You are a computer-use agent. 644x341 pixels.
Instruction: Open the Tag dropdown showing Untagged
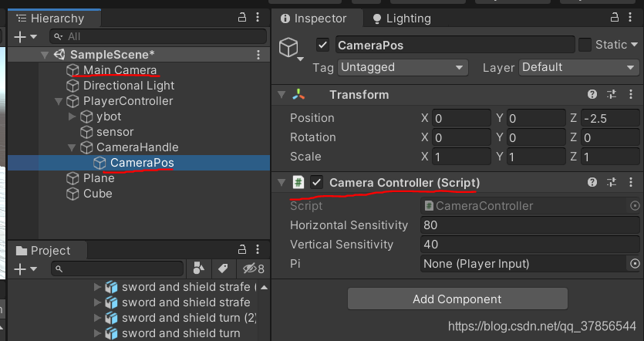click(x=402, y=68)
